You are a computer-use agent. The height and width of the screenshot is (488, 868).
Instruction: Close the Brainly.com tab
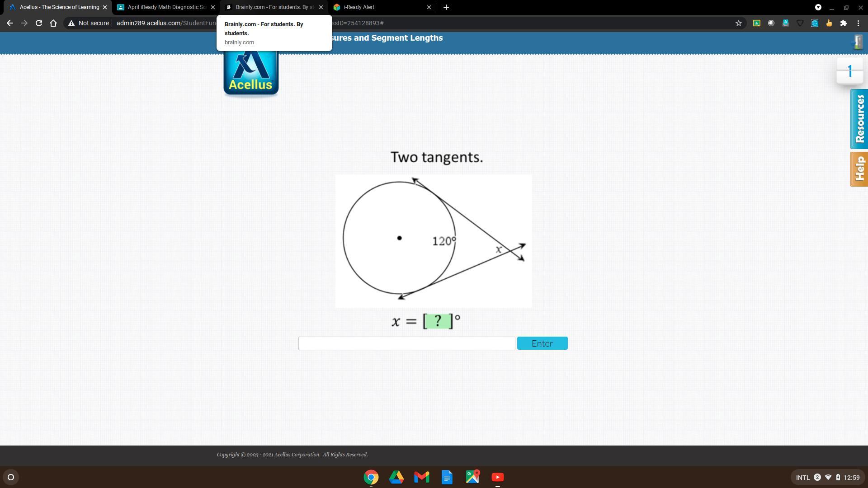click(321, 7)
